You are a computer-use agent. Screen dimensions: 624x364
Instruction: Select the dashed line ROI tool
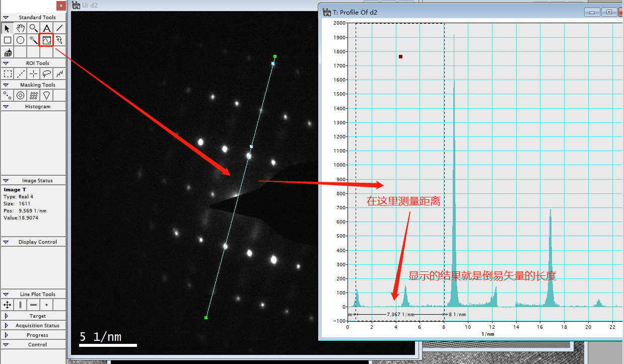pyautogui.click(x=20, y=74)
